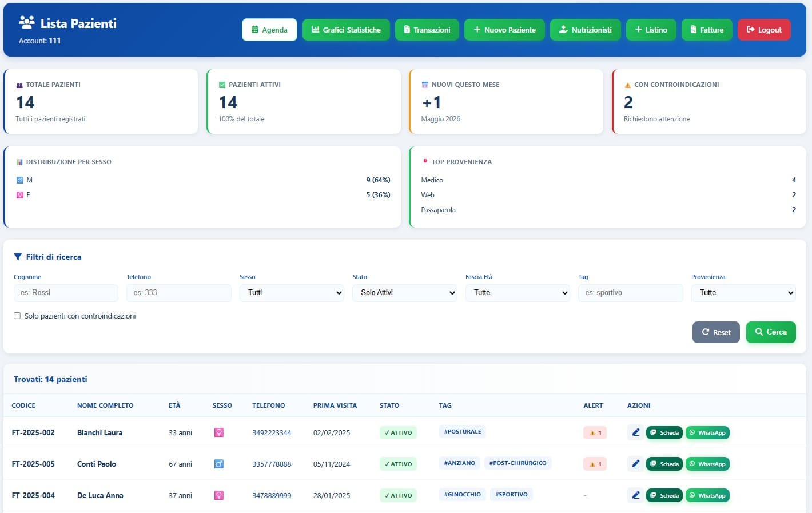Click phone number 3478889999
Image resolution: width=812 pixels, height=513 pixels.
pyautogui.click(x=272, y=496)
